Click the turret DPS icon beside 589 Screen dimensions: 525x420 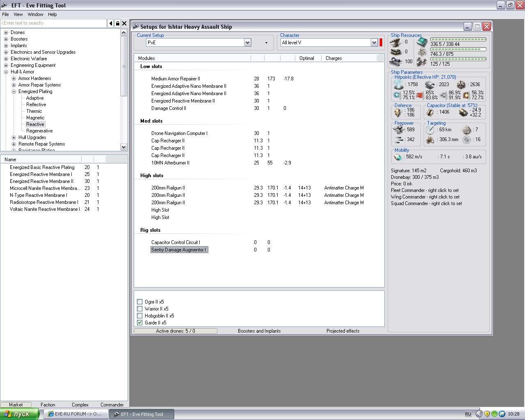pyautogui.click(x=399, y=130)
